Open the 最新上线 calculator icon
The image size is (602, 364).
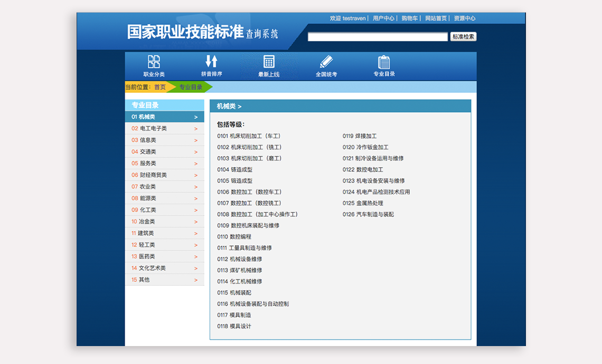point(269,62)
